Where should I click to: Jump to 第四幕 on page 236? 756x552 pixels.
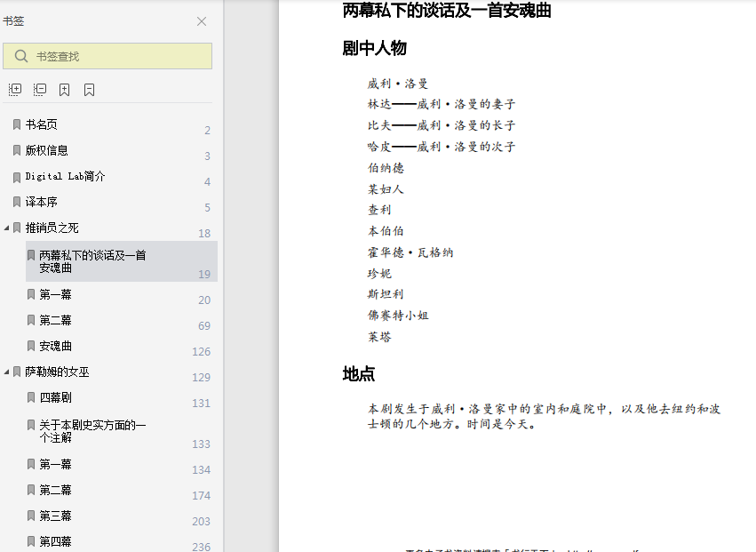point(55,541)
